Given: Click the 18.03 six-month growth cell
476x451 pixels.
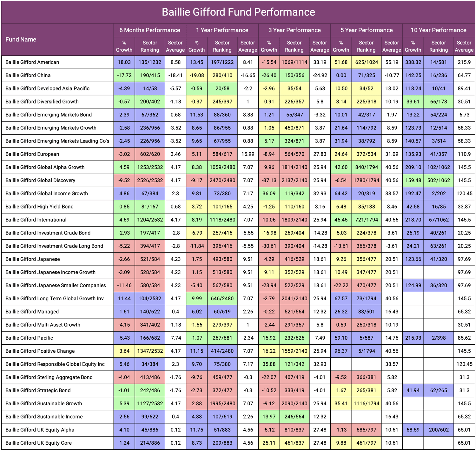Looking at the screenshot, I should tap(124, 62).
